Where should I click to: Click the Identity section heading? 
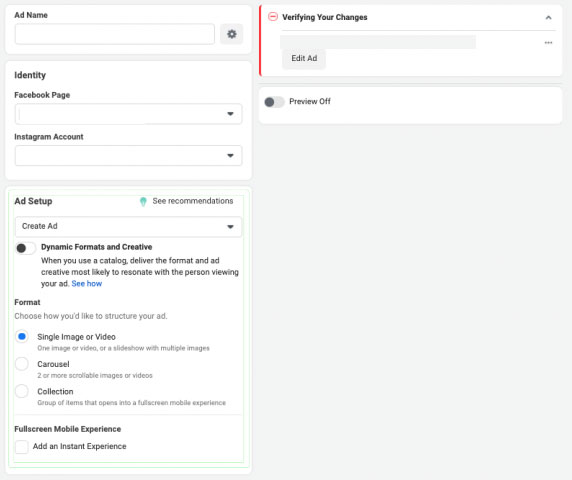(30, 75)
